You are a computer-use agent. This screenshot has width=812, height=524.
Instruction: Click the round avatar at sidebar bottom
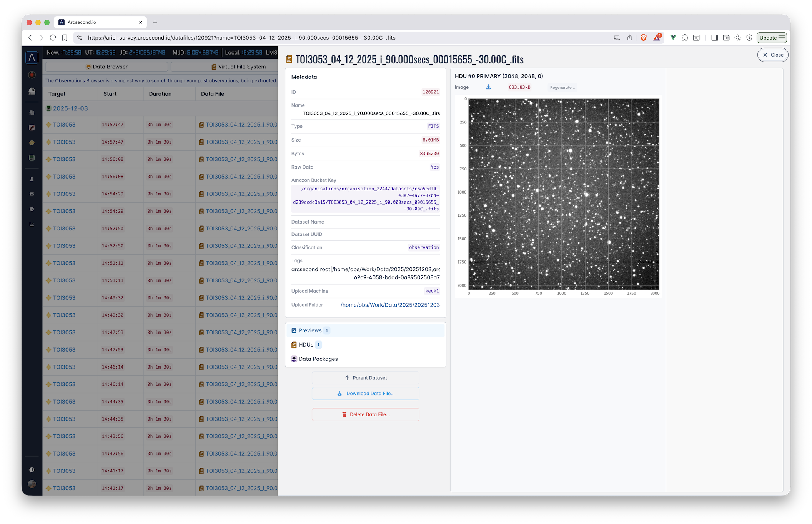point(32,484)
